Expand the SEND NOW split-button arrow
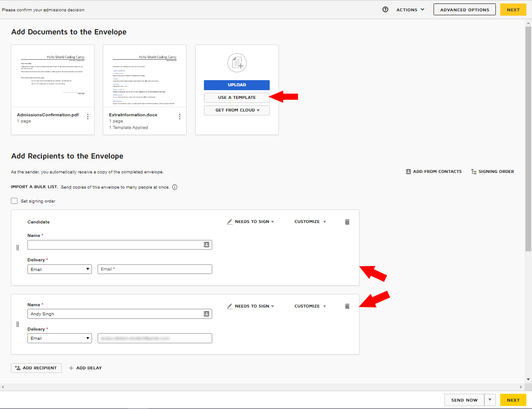The image size is (532, 409). click(490, 399)
